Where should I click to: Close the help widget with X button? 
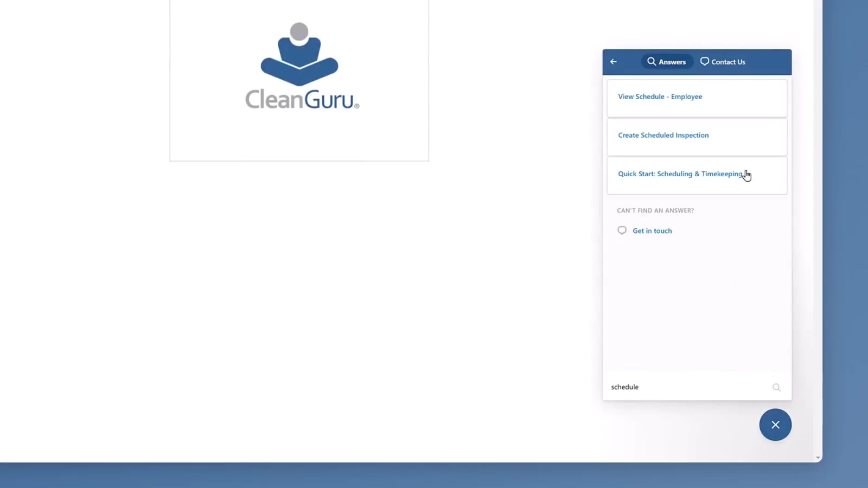775,425
